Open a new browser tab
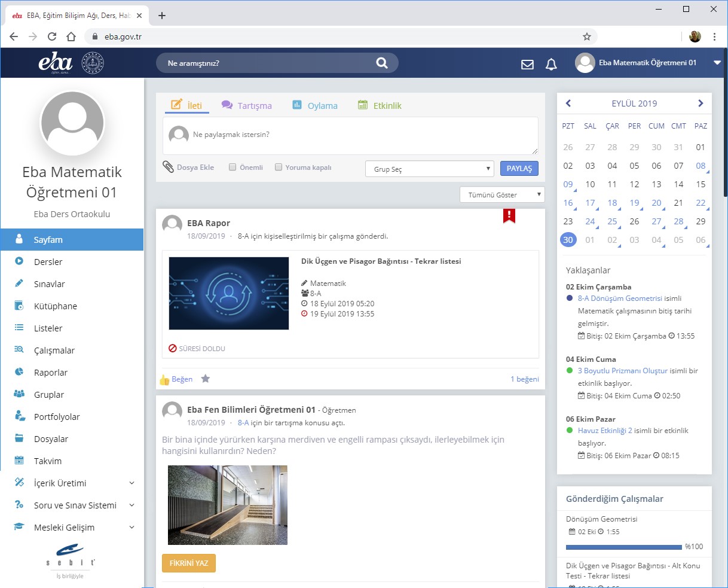The image size is (728, 588). coord(162,16)
